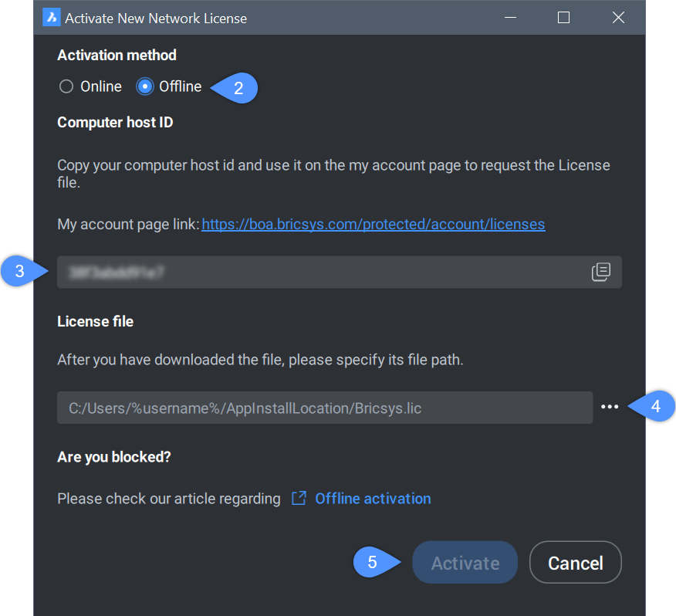676x616 pixels.
Task: Select the Online activation method
Action: 66,86
